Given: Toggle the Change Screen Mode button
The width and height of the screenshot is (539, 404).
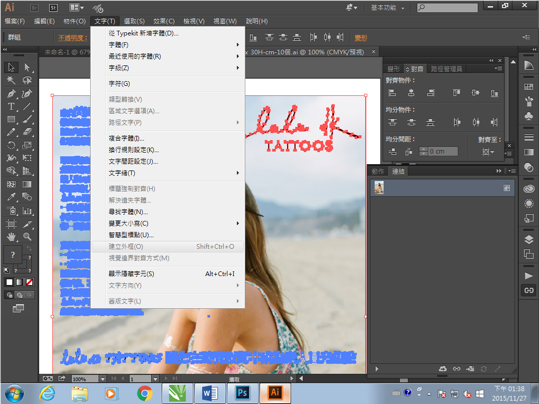Looking at the screenshot, I should coord(18,308).
